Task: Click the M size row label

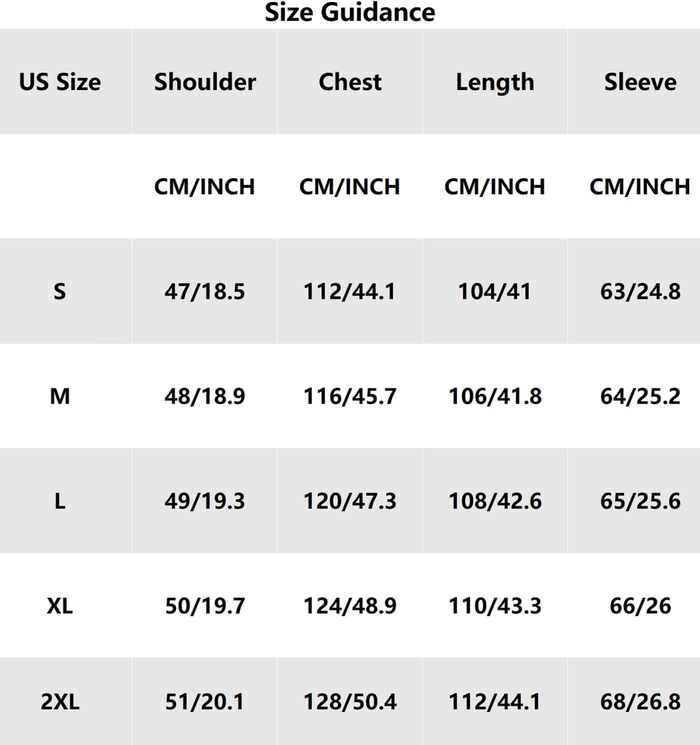Action: tap(60, 396)
